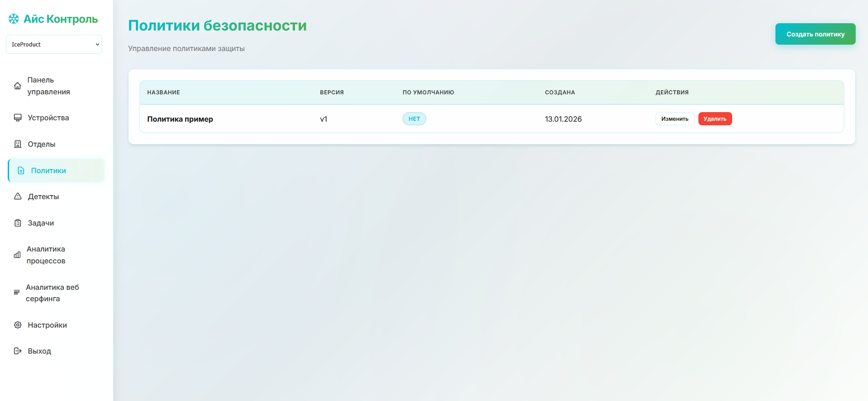
Task: Click Изменить for Политика пример
Action: coord(675,119)
